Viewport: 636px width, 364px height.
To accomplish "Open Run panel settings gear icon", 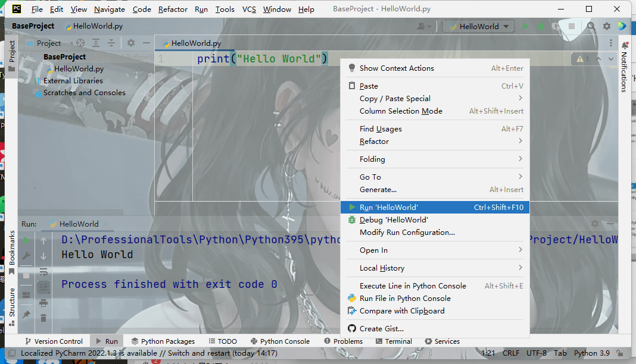I will (595, 224).
